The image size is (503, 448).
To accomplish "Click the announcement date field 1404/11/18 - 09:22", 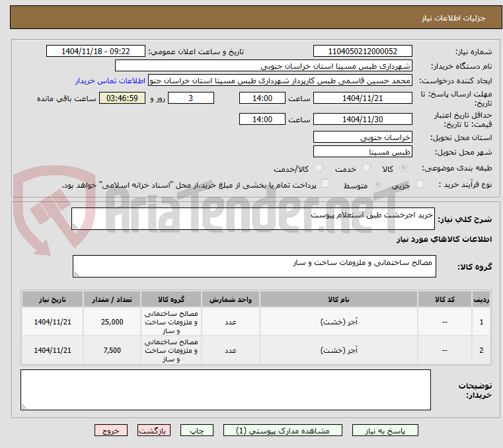I will point(96,51).
